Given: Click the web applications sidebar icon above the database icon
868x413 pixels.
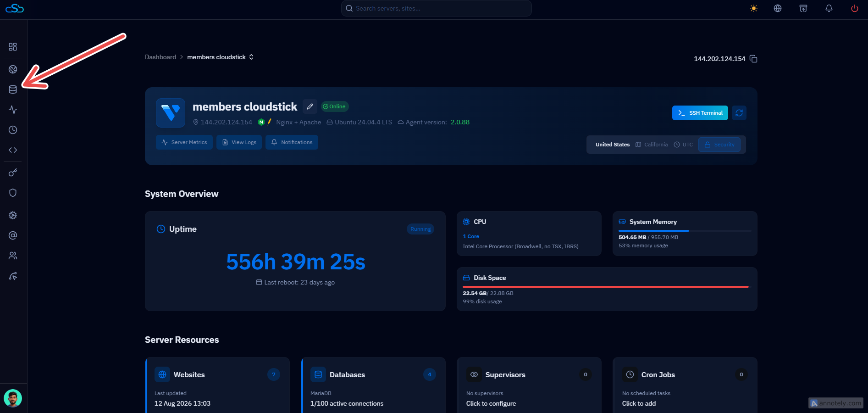Looking at the screenshot, I should (13, 69).
